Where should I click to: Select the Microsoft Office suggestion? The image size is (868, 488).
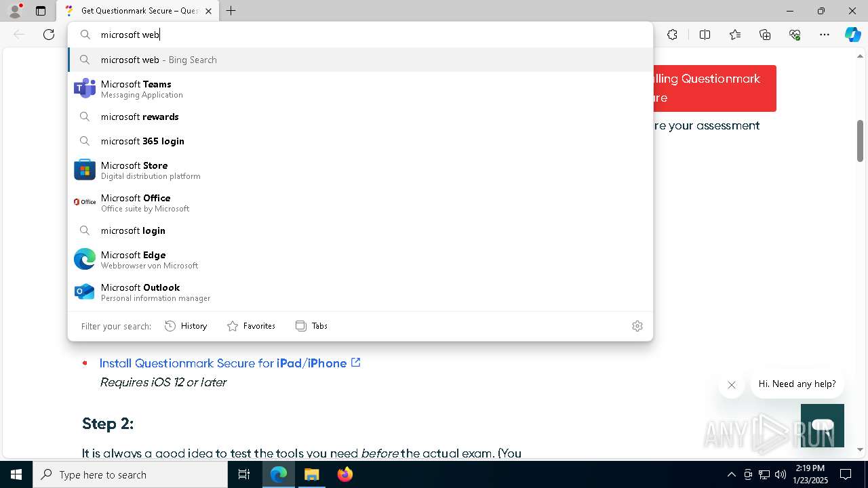point(360,203)
